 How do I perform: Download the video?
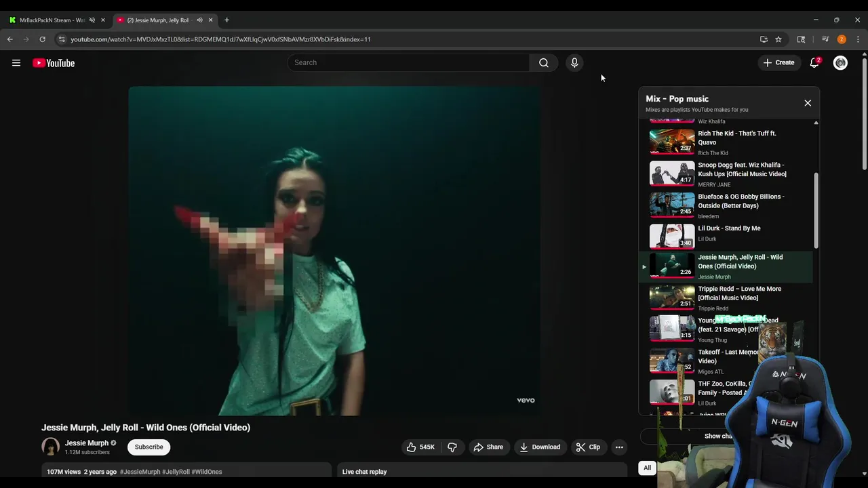click(x=540, y=447)
